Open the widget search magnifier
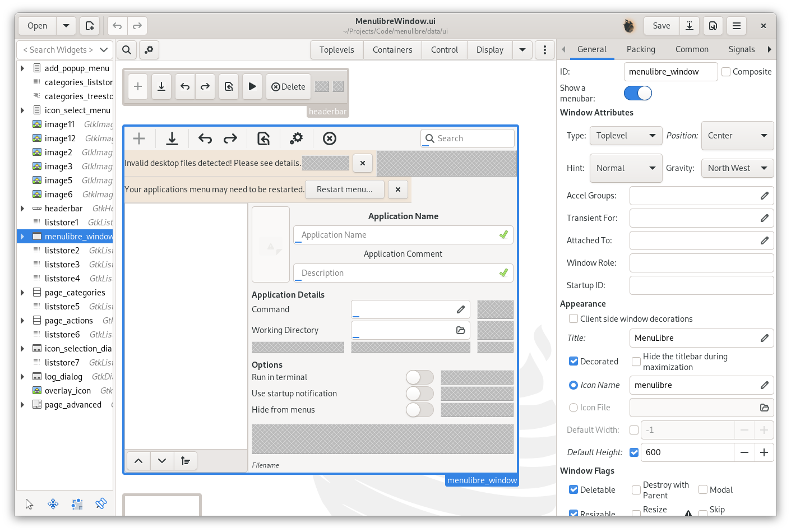791x532 pixels. [126, 49]
